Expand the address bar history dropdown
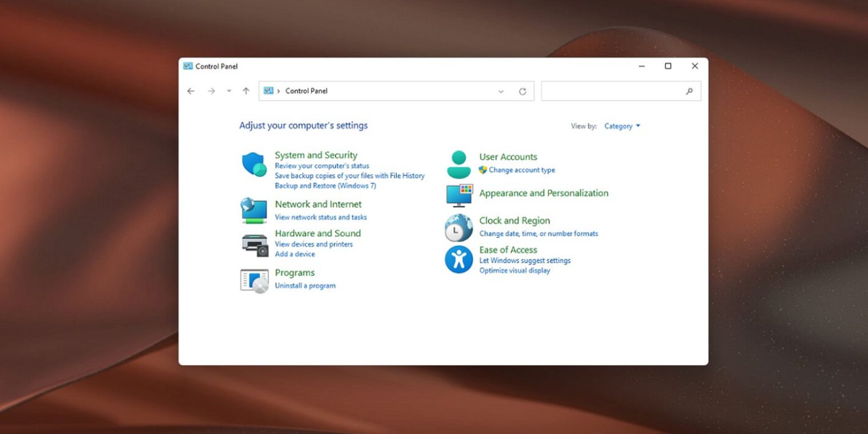The image size is (868, 434). tap(501, 91)
